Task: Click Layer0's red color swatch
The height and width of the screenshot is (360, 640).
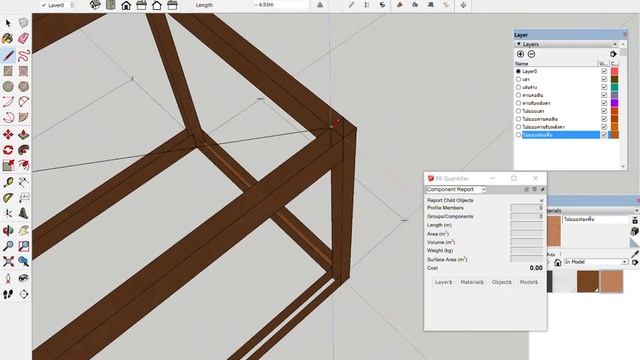Action: [614, 71]
